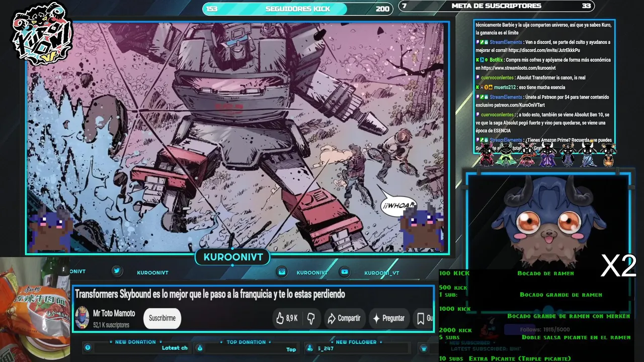Screen dimensions: 644x362
Task: Click the money bag icon in Top Donation
Action: [x=200, y=348]
